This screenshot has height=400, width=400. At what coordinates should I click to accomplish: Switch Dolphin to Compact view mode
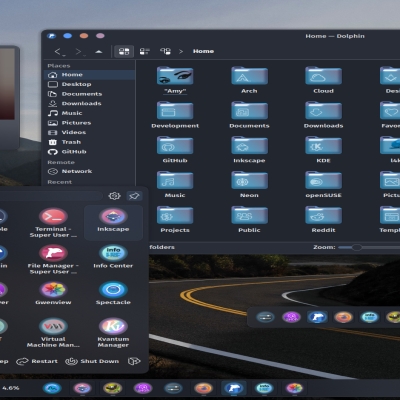click(145, 51)
